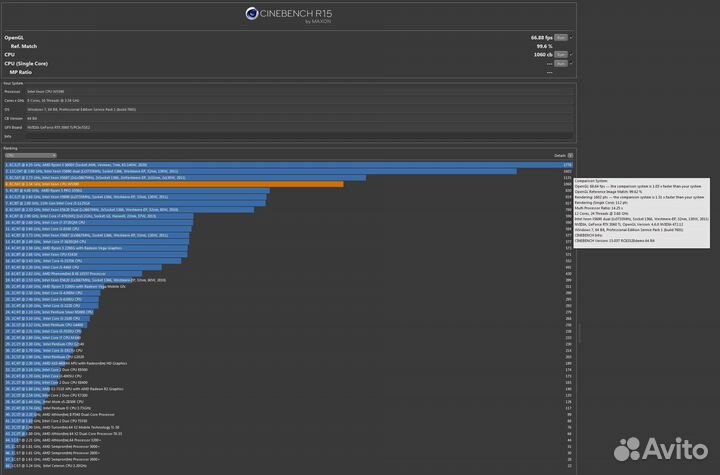Image resolution: width=720 pixels, height=475 pixels.
Task: Select ranking row 2, Intel Xeon X5690 dual
Action: pyautogui.click(x=288, y=171)
